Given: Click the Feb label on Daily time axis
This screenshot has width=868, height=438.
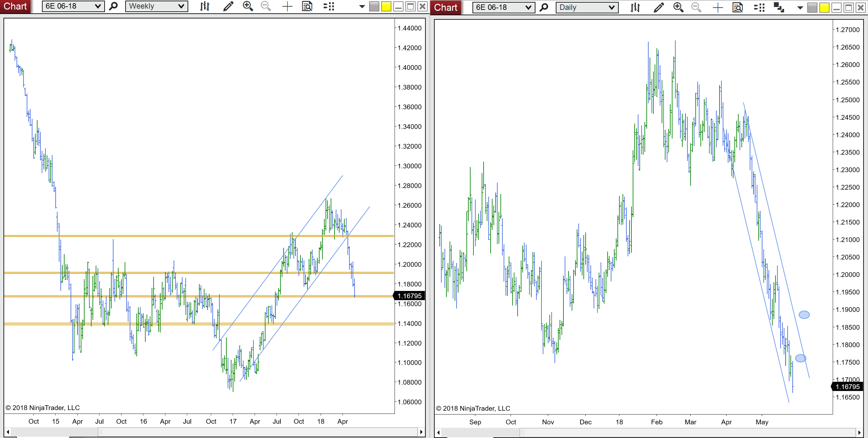Looking at the screenshot, I should point(656,422).
